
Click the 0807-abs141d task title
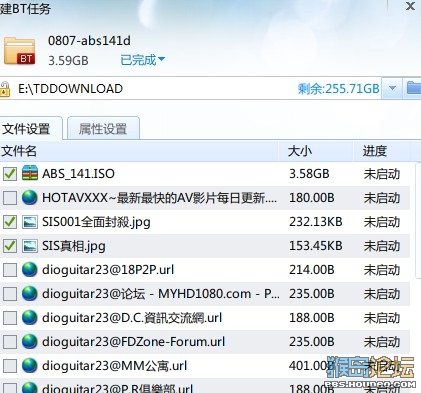89,41
